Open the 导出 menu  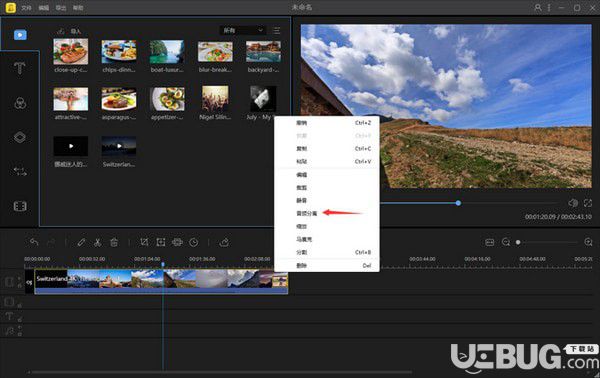61,8
